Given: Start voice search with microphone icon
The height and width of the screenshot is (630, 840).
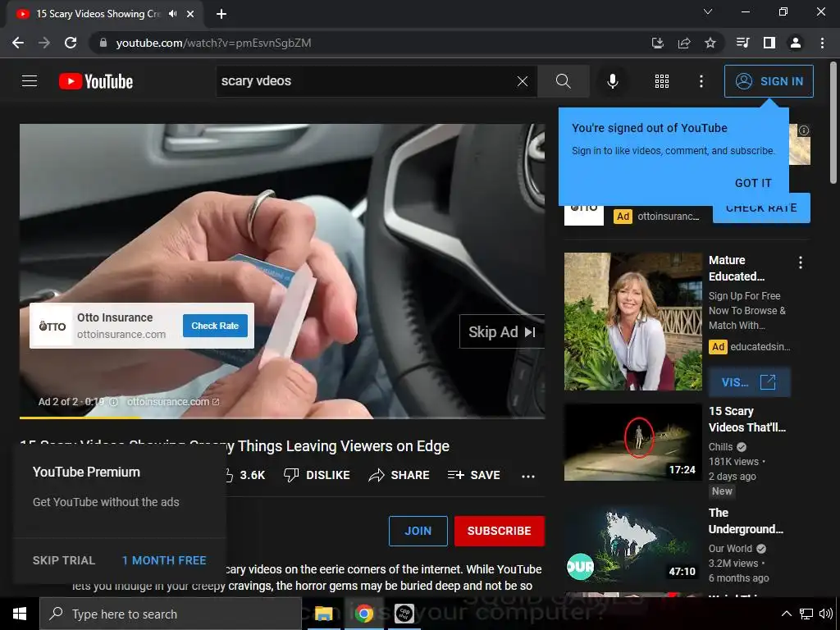Looking at the screenshot, I should click(x=612, y=81).
